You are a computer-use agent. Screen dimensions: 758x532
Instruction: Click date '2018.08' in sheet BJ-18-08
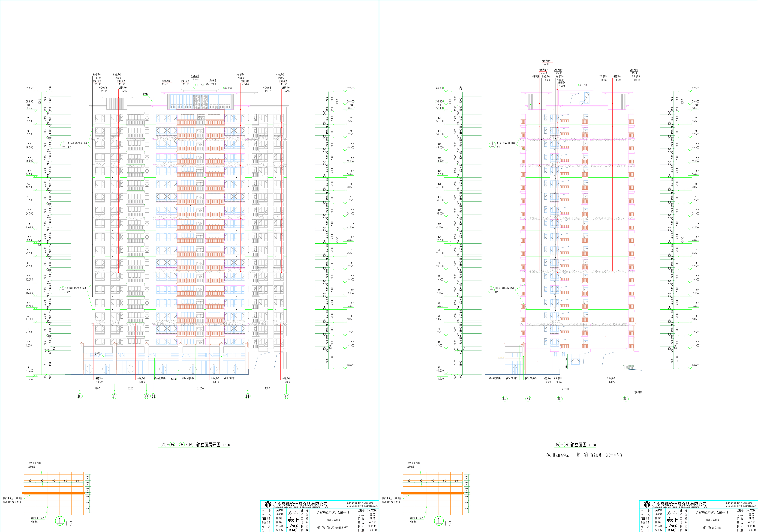point(752,530)
